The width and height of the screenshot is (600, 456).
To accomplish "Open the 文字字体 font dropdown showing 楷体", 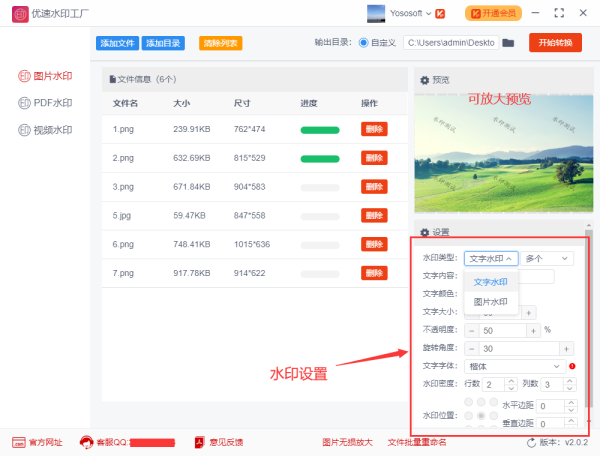I will [514, 366].
